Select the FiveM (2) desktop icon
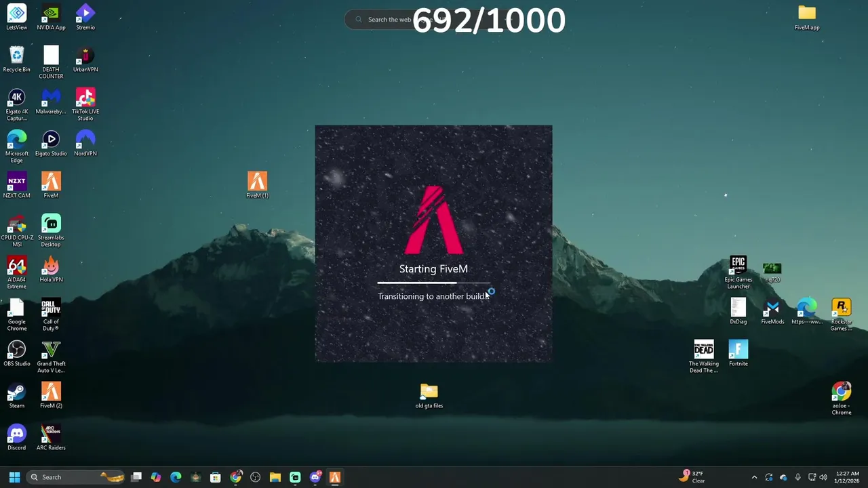Viewport: 868px width, 488px height. 51,396
